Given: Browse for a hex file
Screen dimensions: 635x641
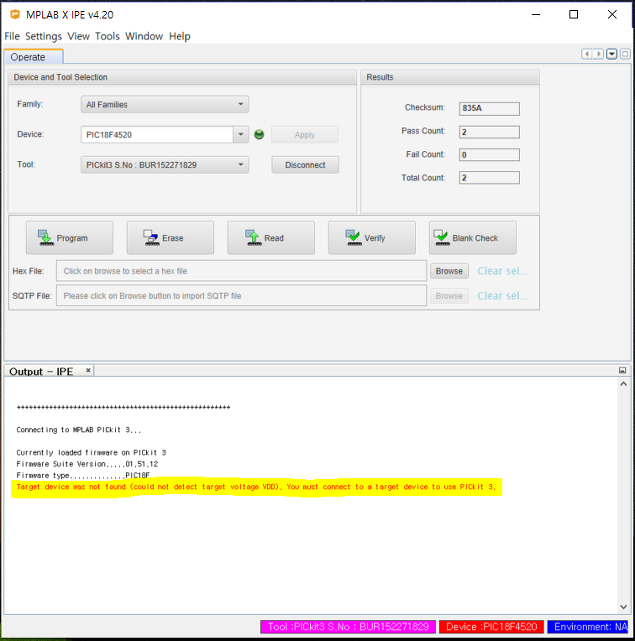Looking at the screenshot, I should [x=449, y=271].
